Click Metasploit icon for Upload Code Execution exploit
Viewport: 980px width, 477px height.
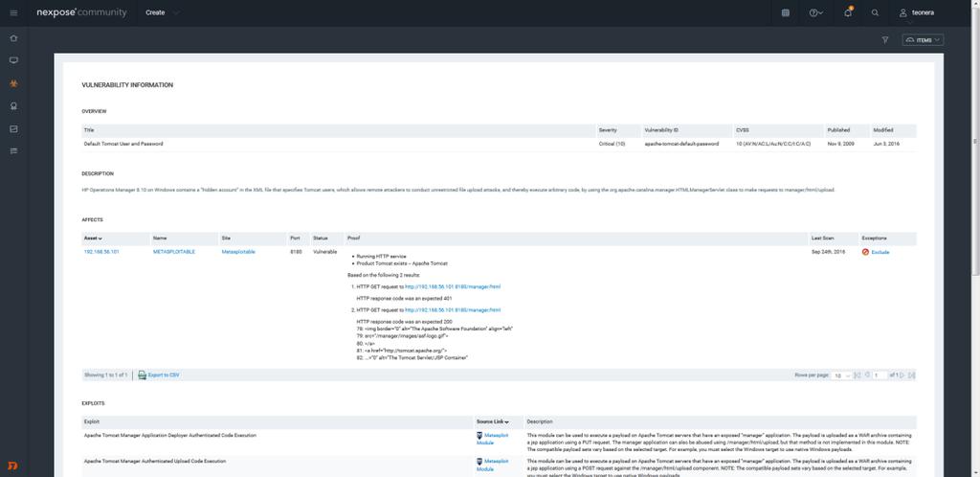coord(480,462)
